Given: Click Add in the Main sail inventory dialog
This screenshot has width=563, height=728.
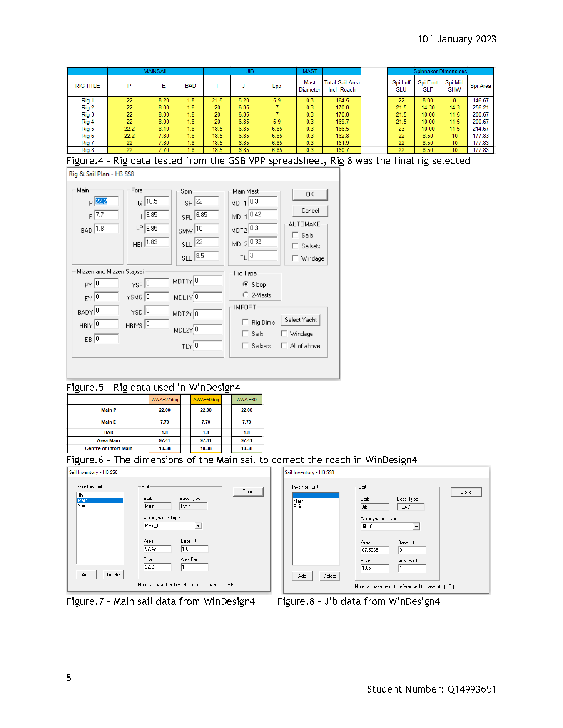Looking at the screenshot, I should tap(86, 575).
